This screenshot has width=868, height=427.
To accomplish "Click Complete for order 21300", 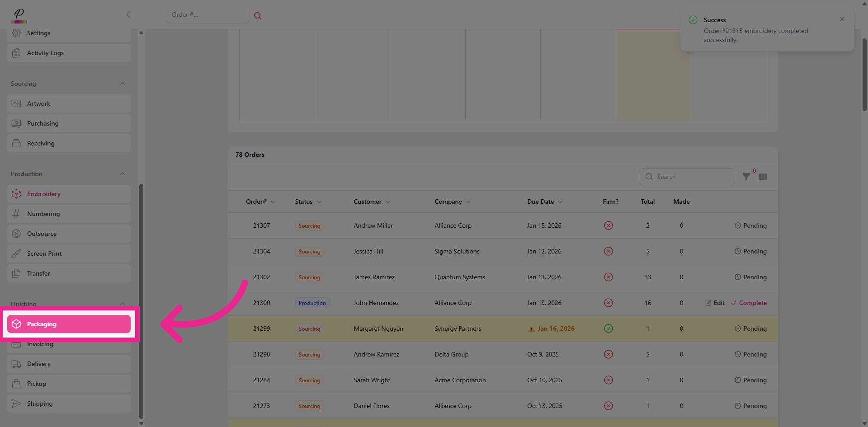I will 749,303.
